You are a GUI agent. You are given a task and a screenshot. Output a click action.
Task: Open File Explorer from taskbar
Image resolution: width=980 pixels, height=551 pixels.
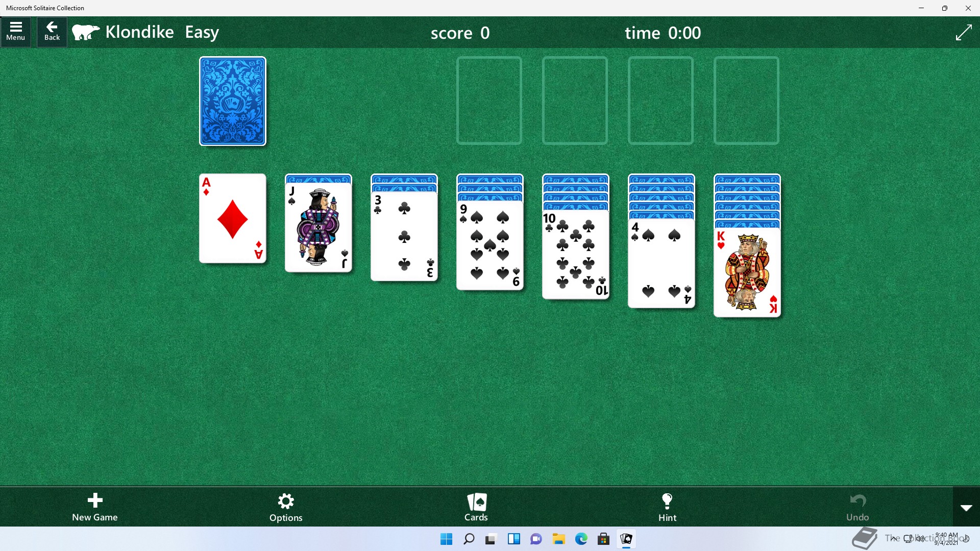tap(558, 539)
